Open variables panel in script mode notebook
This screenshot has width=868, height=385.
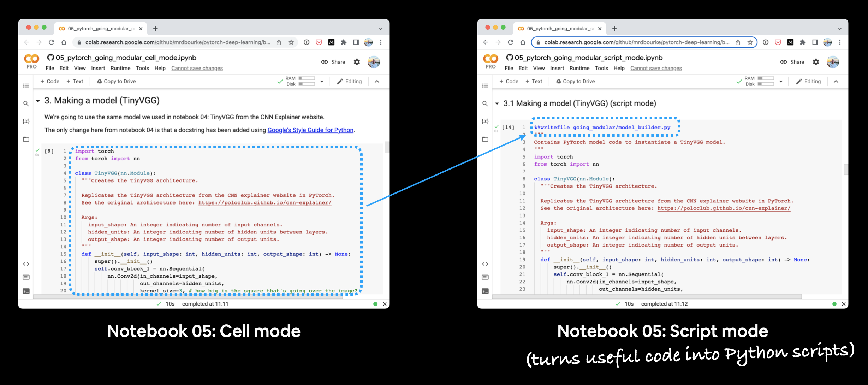(x=485, y=121)
